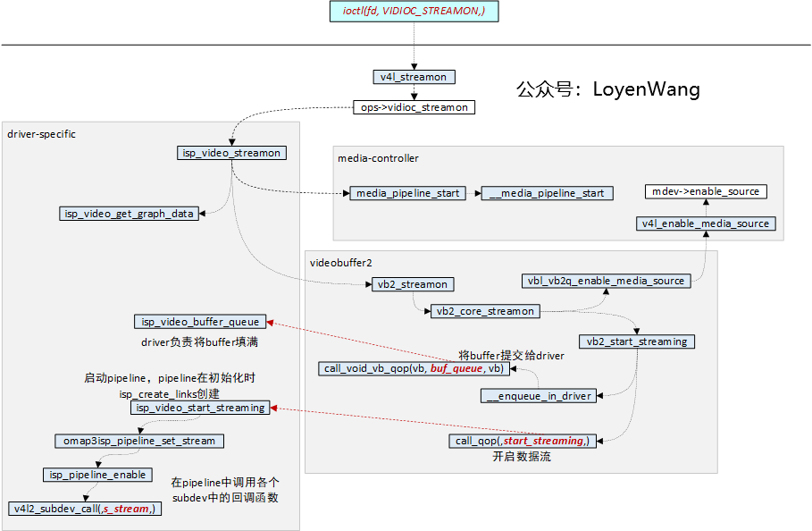Select the isp_video_buffer_queue node
The height and width of the screenshot is (531, 812).
click(x=199, y=322)
